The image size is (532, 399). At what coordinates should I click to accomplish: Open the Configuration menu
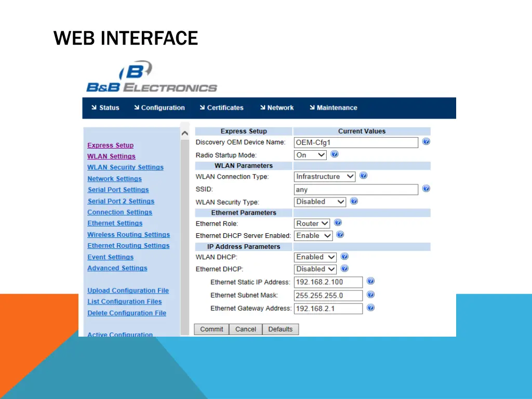click(x=159, y=108)
